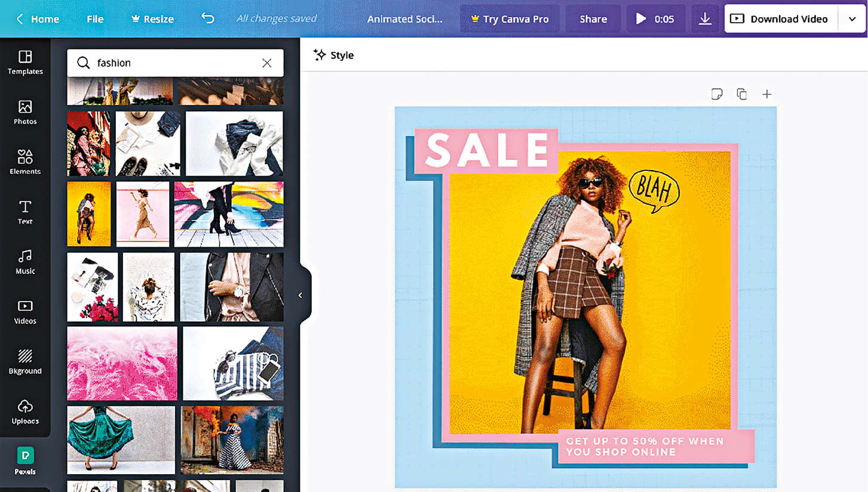Collapse the side panel with arrow handle
The image size is (868, 492).
click(300, 295)
